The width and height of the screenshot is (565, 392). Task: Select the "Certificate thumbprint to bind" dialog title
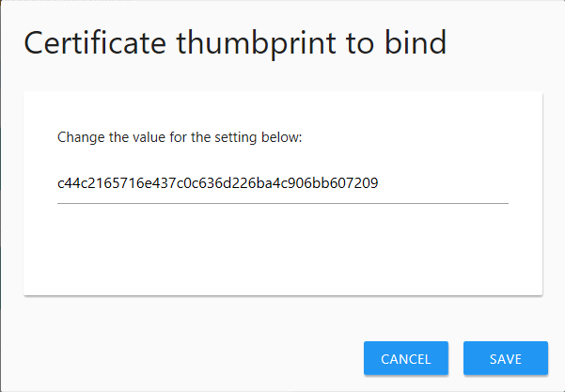click(234, 43)
